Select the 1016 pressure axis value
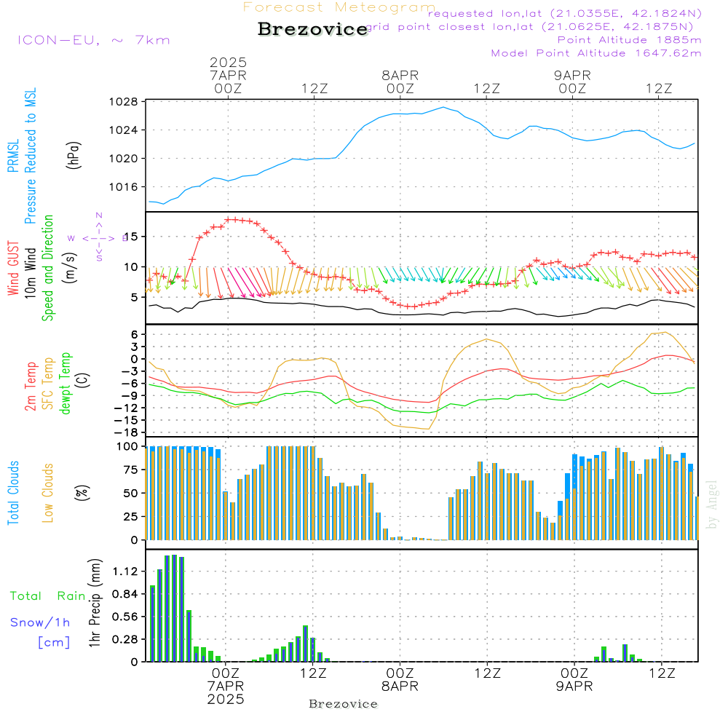 [x=124, y=186]
